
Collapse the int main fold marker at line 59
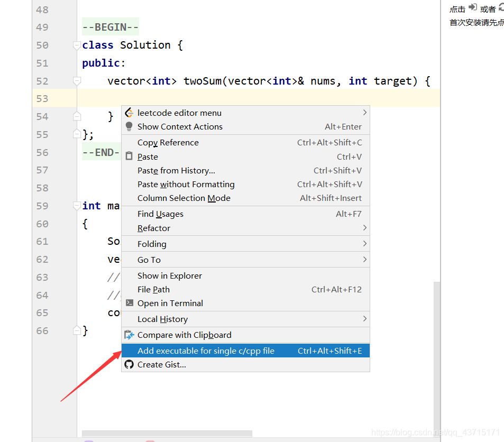tap(77, 206)
